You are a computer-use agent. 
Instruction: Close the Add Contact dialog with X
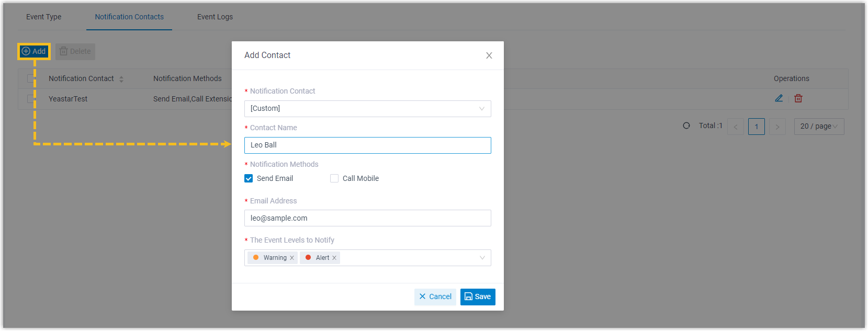489,55
